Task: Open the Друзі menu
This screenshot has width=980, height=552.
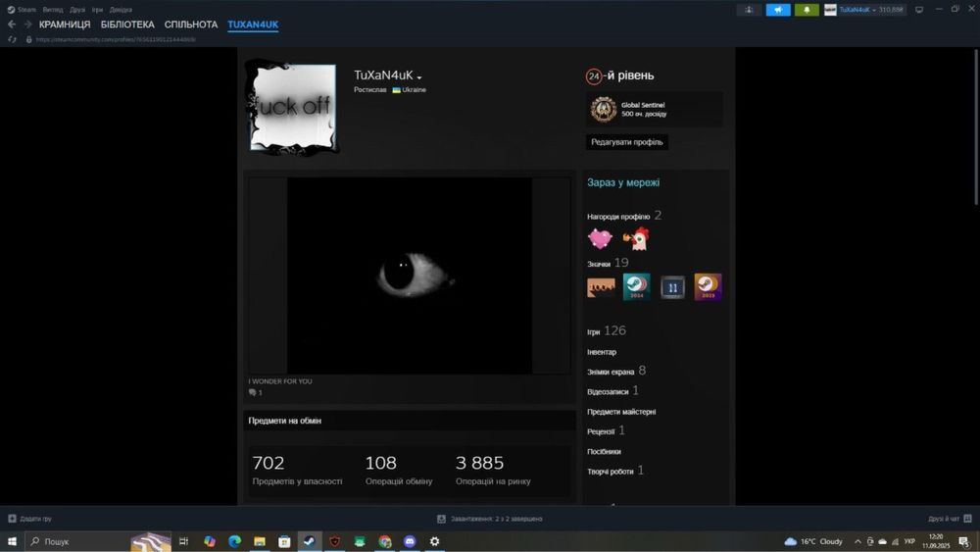Action: pos(77,10)
